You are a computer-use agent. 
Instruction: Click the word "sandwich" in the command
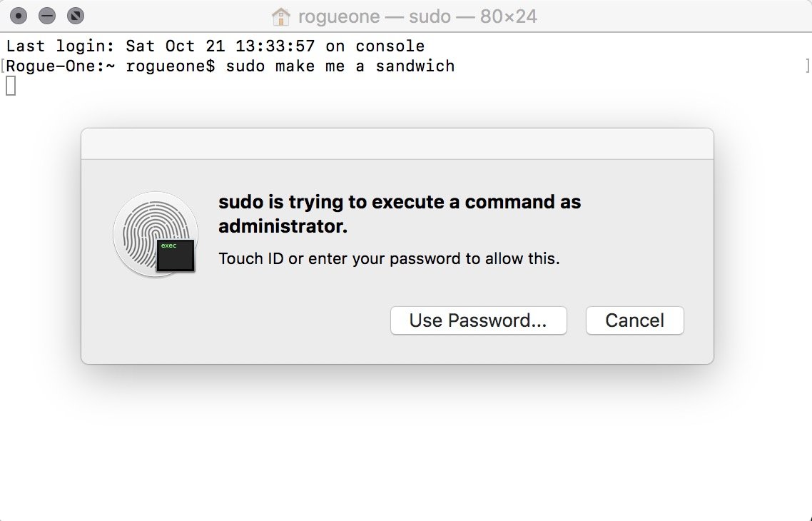[415, 66]
